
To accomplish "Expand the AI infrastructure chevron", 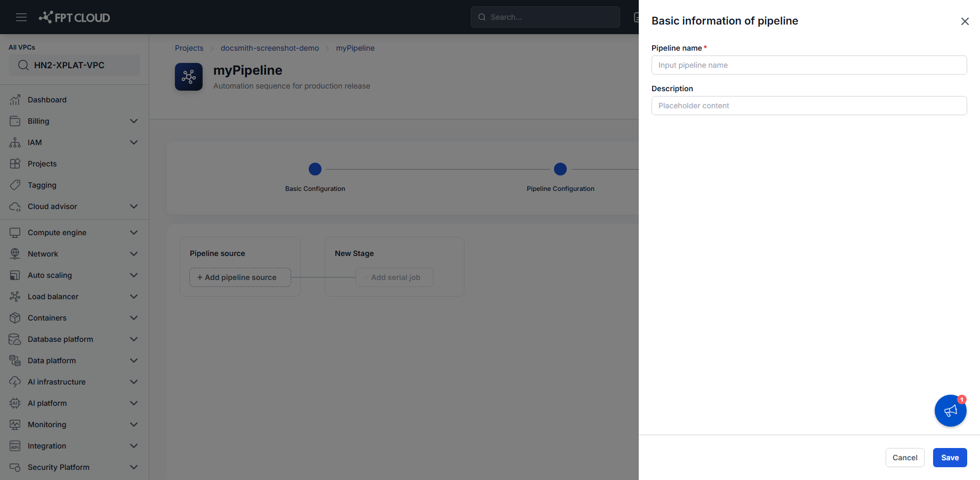I will click(134, 382).
